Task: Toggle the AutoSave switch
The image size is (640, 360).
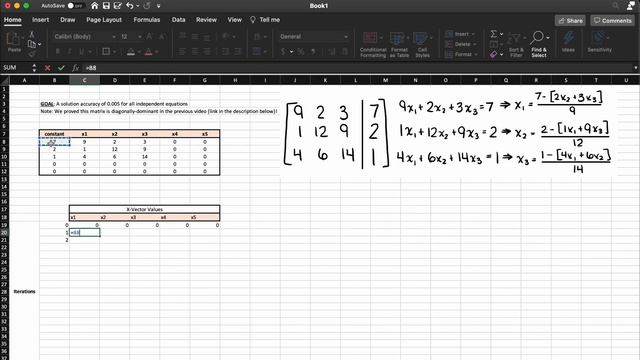Action: pos(75,6)
